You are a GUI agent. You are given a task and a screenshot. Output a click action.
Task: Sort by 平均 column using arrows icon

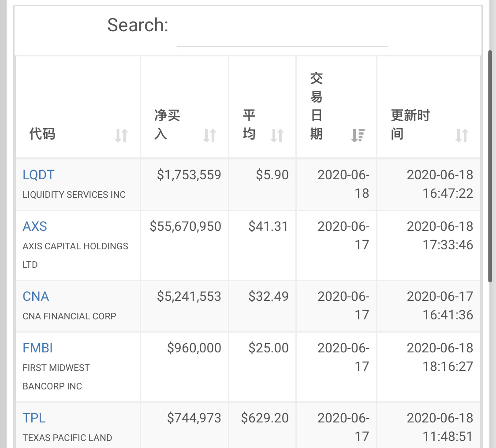(277, 135)
